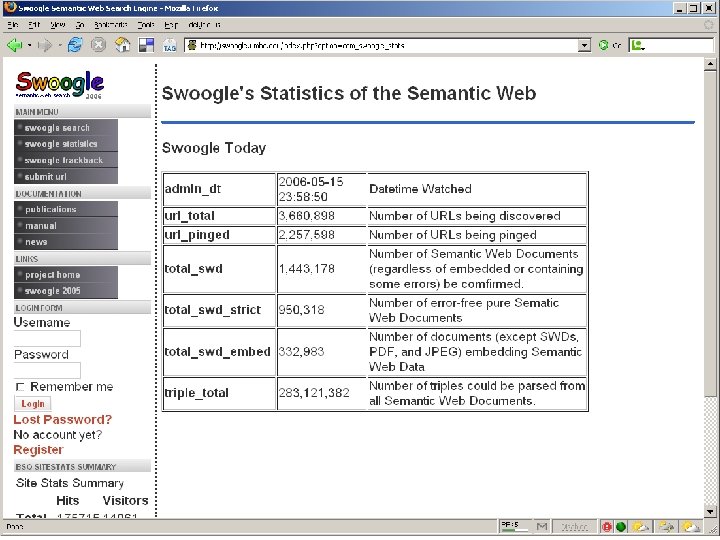Open the publications sidebar link

pyautogui.click(x=66, y=209)
